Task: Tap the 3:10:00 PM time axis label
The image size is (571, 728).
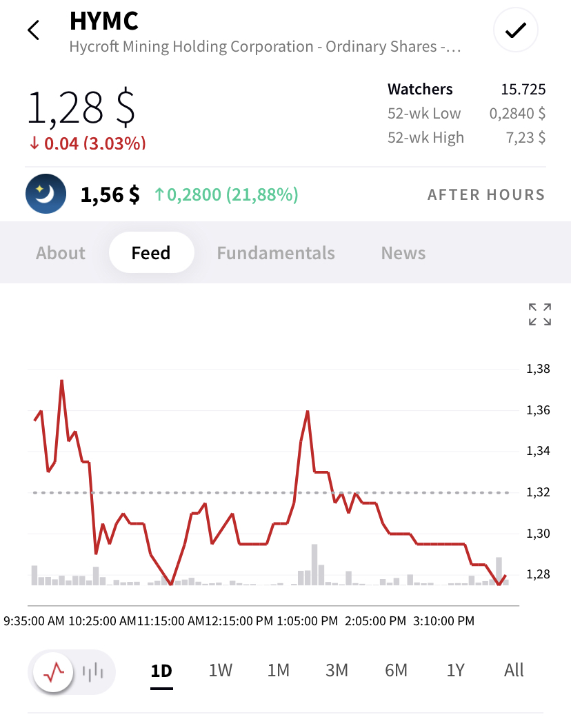Action: pos(443,621)
